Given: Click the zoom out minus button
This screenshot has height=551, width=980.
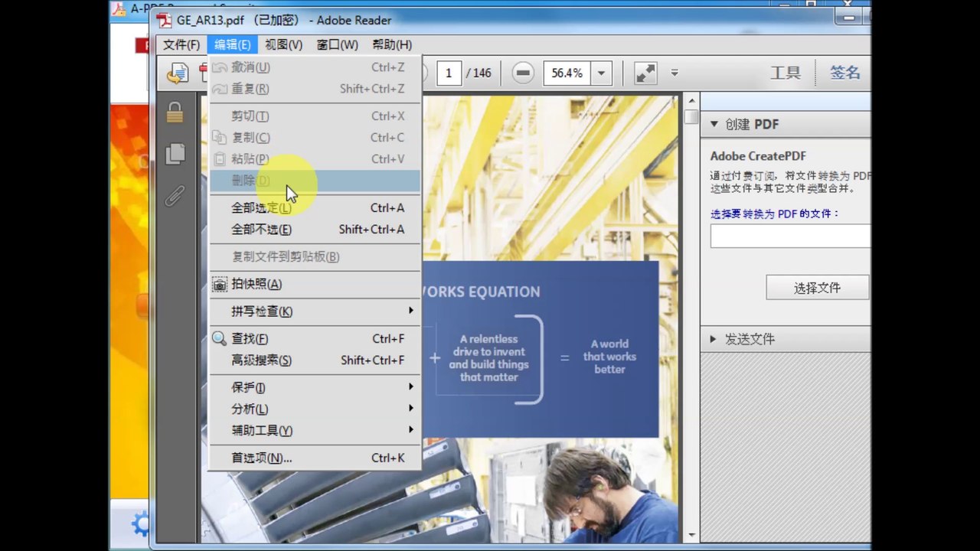Looking at the screenshot, I should point(523,73).
